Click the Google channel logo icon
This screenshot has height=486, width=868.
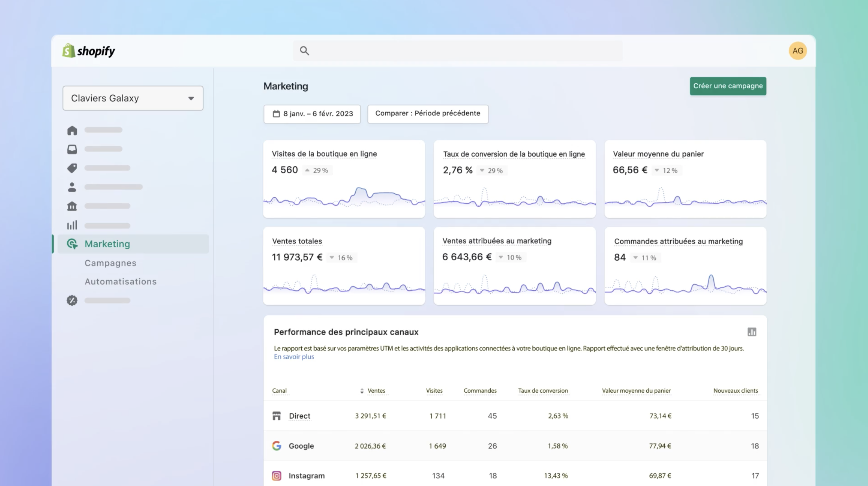pyautogui.click(x=276, y=446)
